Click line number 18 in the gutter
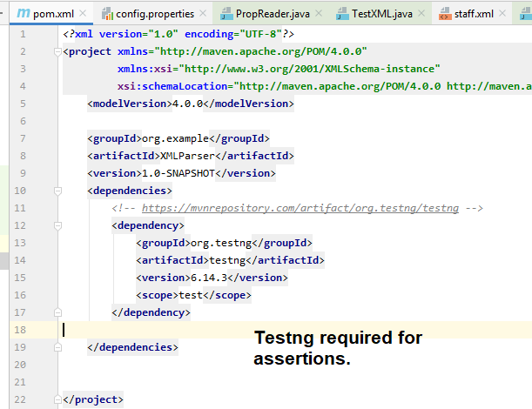Image resolution: width=532 pixels, height=409 pixels. [x=19, y=330]
